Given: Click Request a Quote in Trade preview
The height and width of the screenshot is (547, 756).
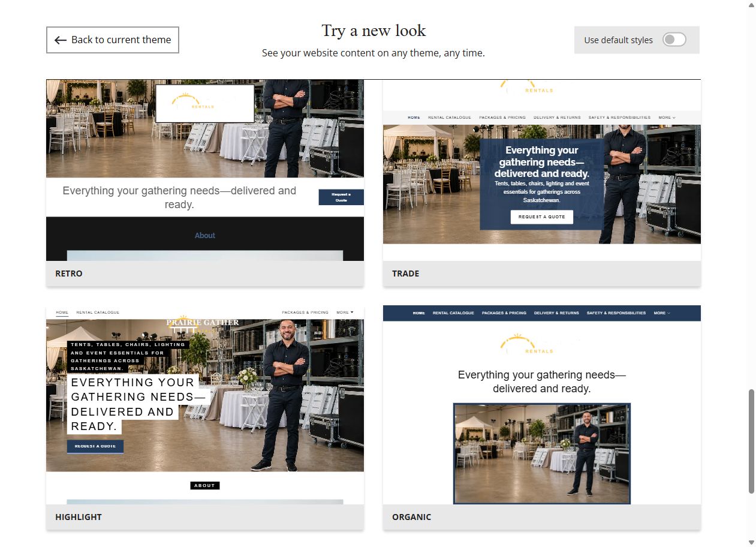Looking at the screenshot, I should 542,217.
